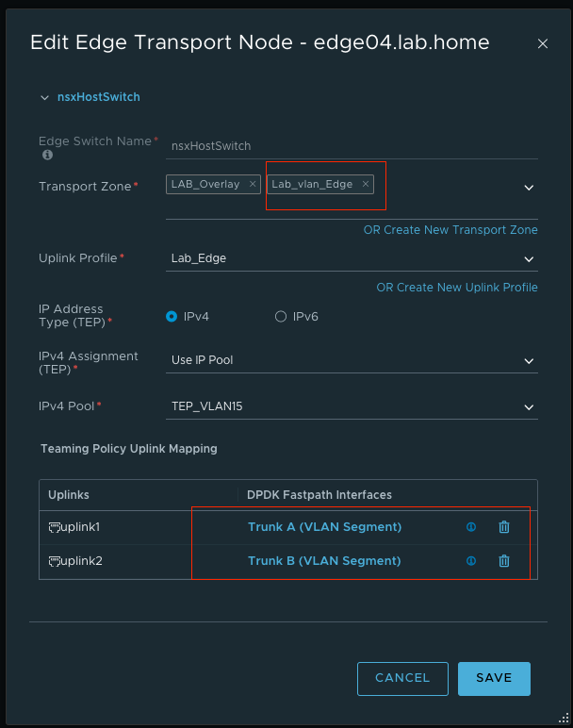The width and height of the screenshot is (573, 728).
Task: Select the IPv6 address type
Action: pos(281,317)
